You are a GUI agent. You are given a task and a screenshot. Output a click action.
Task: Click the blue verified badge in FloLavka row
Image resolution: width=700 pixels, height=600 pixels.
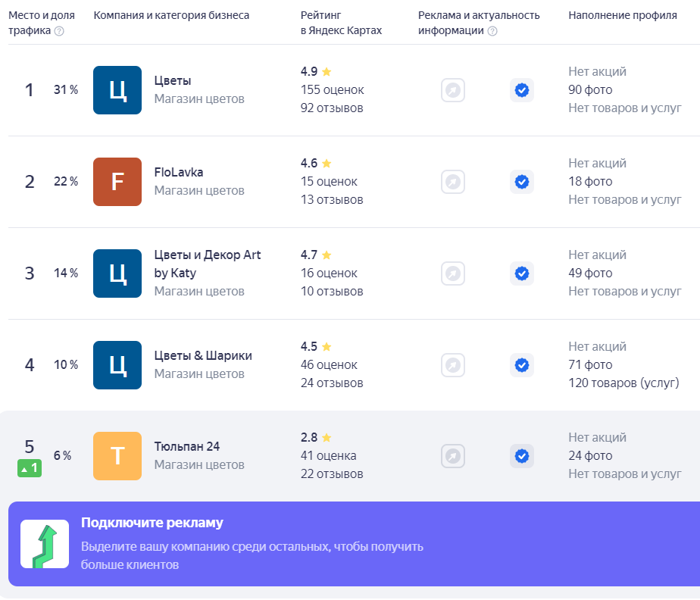click(522, 182)
